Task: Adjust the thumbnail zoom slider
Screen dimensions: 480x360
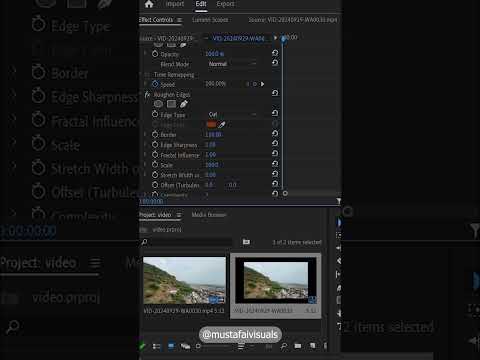Action: click(213, 347)
